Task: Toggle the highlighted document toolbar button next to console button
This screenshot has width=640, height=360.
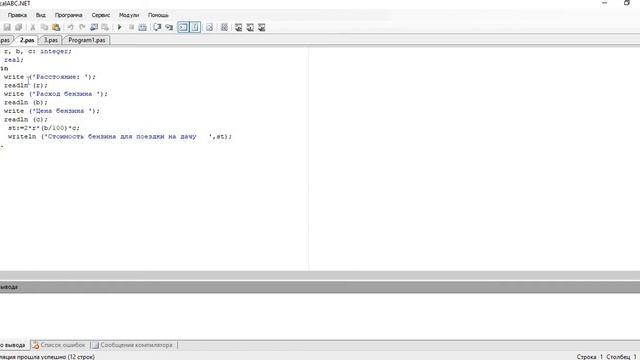Action: pyautogui.click(x=195, y=27)
